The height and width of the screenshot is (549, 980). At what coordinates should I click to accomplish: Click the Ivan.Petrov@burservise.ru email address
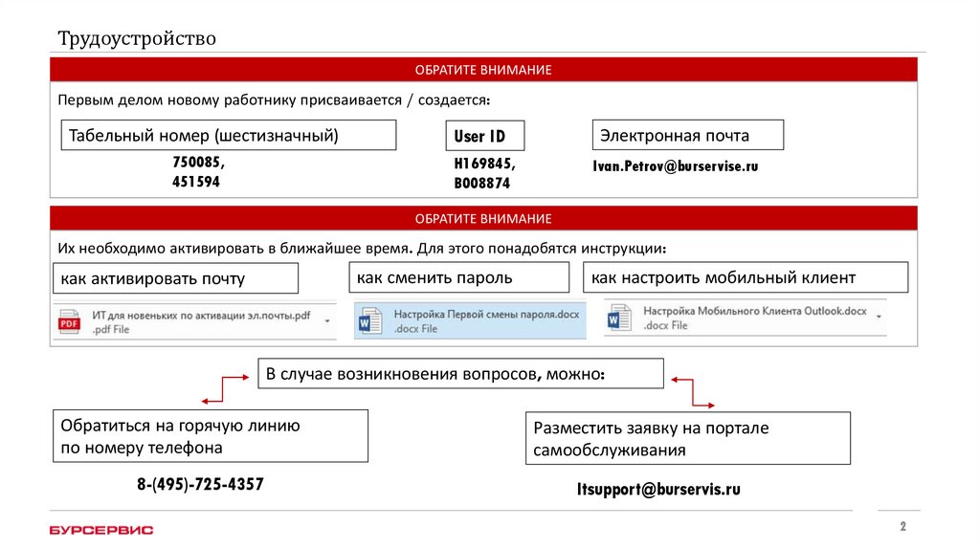[x=676, y=166]
